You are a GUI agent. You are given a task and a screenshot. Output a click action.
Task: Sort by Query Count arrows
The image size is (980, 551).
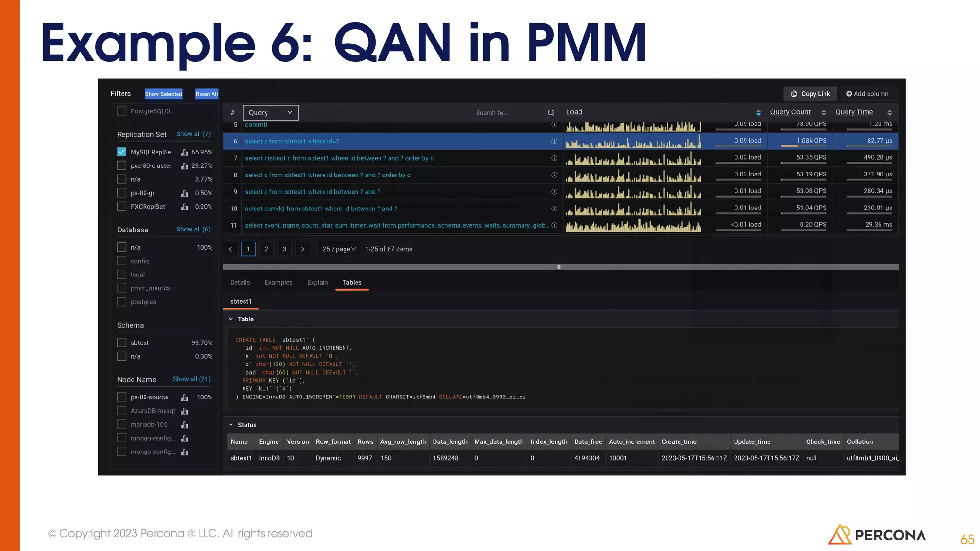pyautogui.click(x=824, y=113)
